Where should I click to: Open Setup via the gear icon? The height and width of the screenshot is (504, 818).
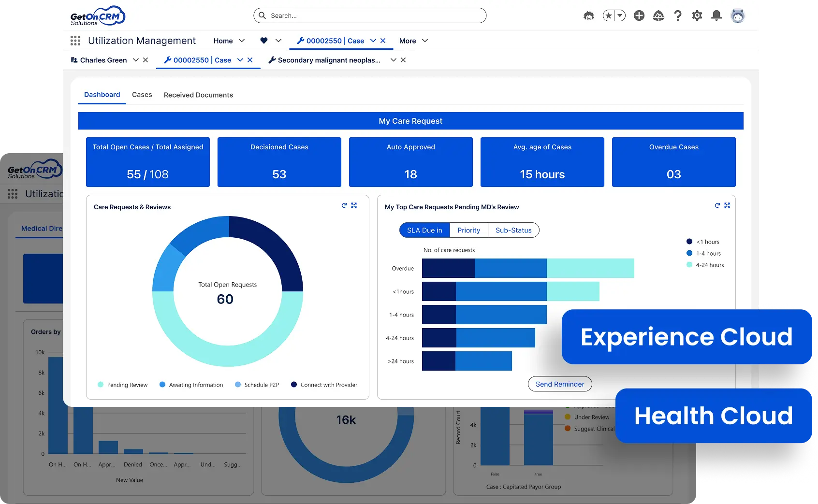click(697, 15)
